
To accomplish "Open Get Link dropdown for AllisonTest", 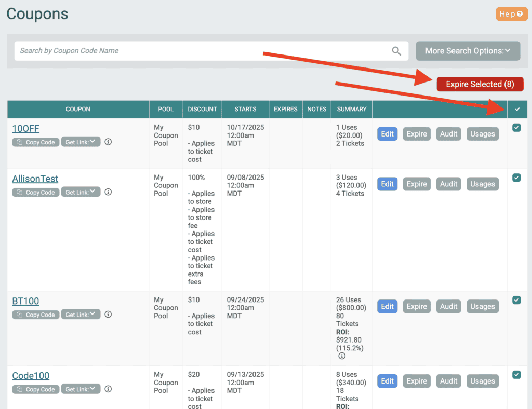I will [x=81, y=192].
